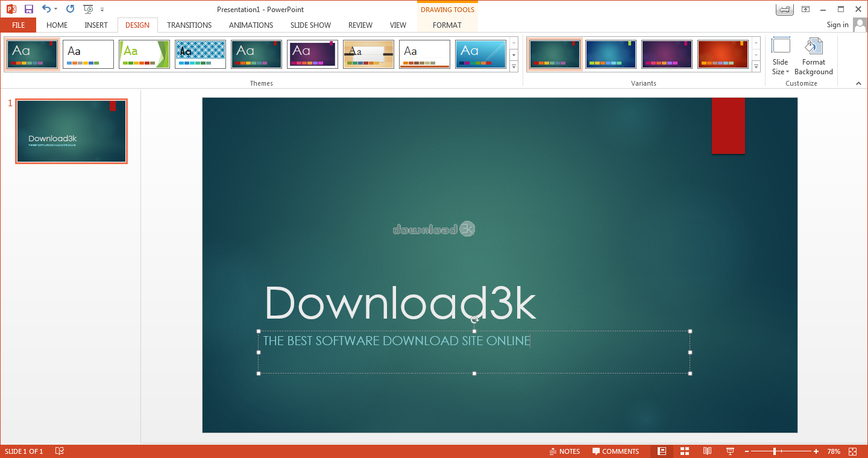The image size is (868, 458).
Task: Click the zoom slider handle
Action: click(775, 451)
